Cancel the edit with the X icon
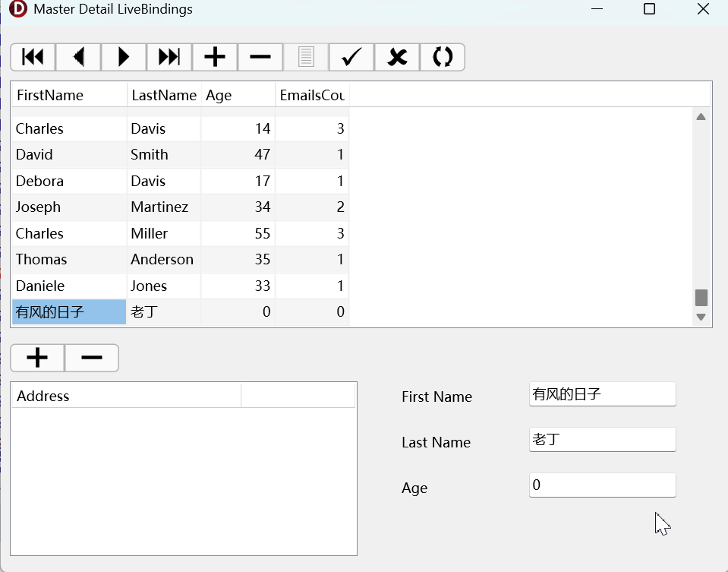728x572 pixels. point(397,57)
